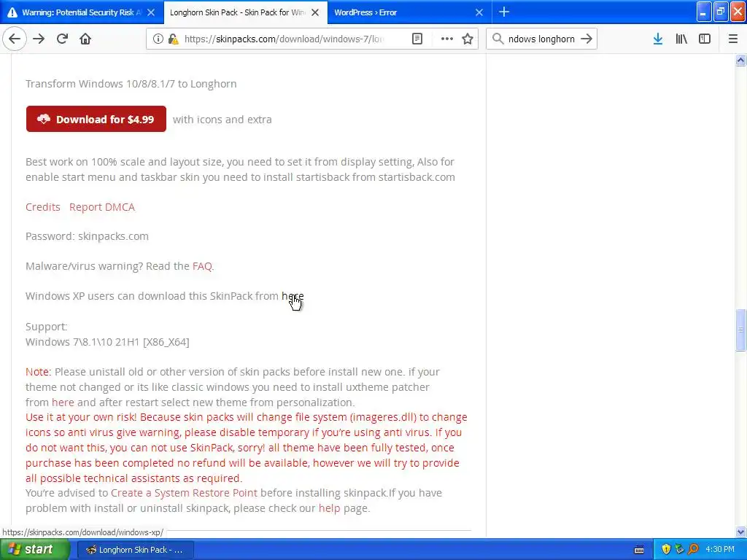The image size is (747, 560).
Task: Open the Report DMCA link
Action: (x=102, y=207)
